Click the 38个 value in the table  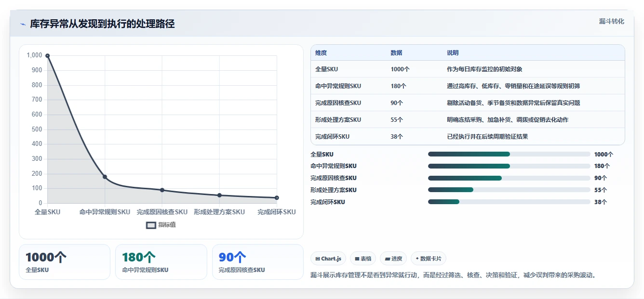coord(397,137)
